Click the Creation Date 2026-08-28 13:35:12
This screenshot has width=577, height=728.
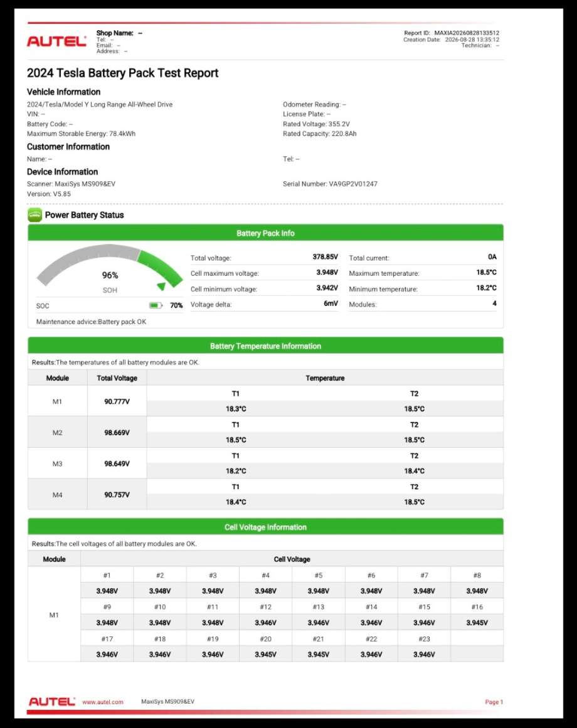(x=451, y=40)
